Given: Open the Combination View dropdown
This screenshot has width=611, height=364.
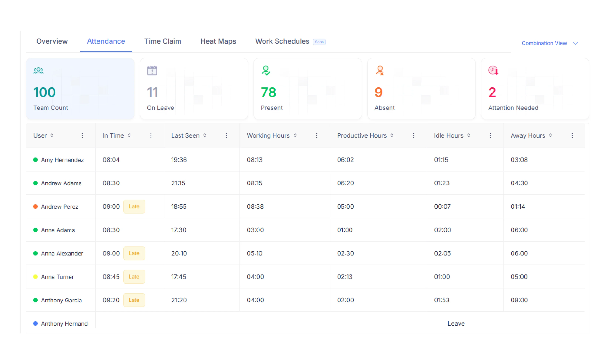Looking at the screenshot, I should 550,43.
